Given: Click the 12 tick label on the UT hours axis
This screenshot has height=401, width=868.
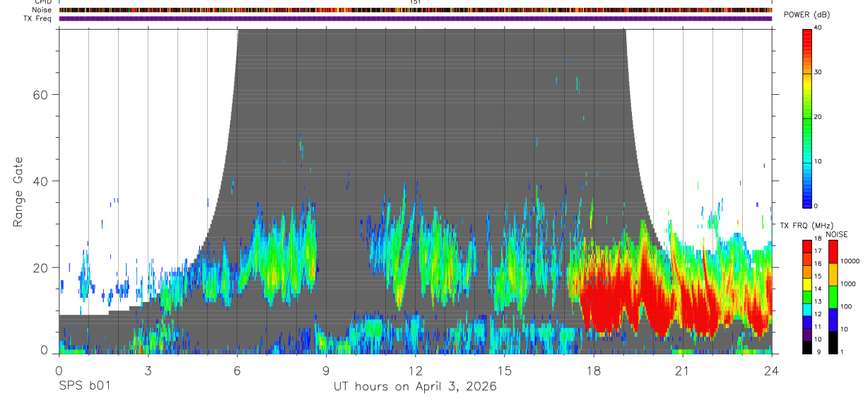Looking at the screenshot, I should [x=415, y=371].
